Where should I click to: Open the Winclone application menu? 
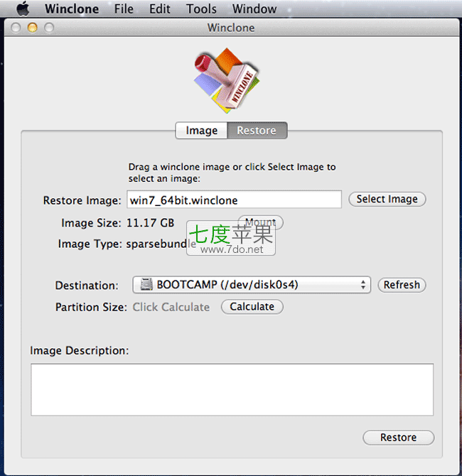[x=72, y=9]
